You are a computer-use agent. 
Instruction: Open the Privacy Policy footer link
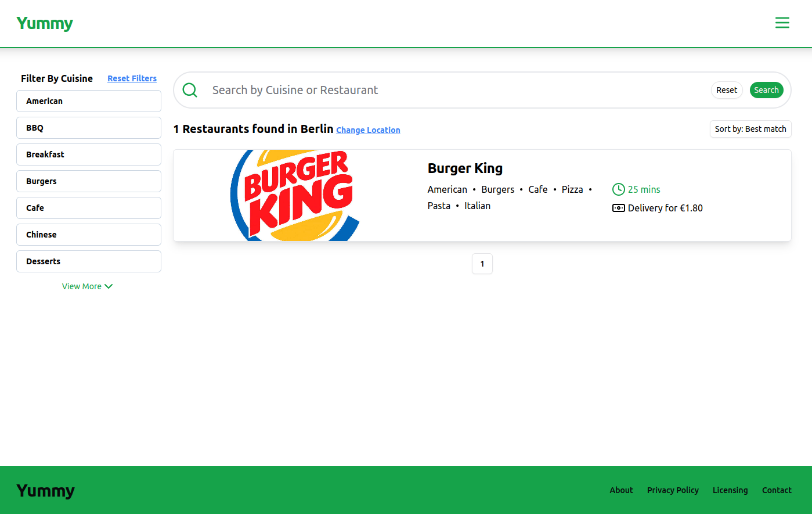click(x=673, y=490)
